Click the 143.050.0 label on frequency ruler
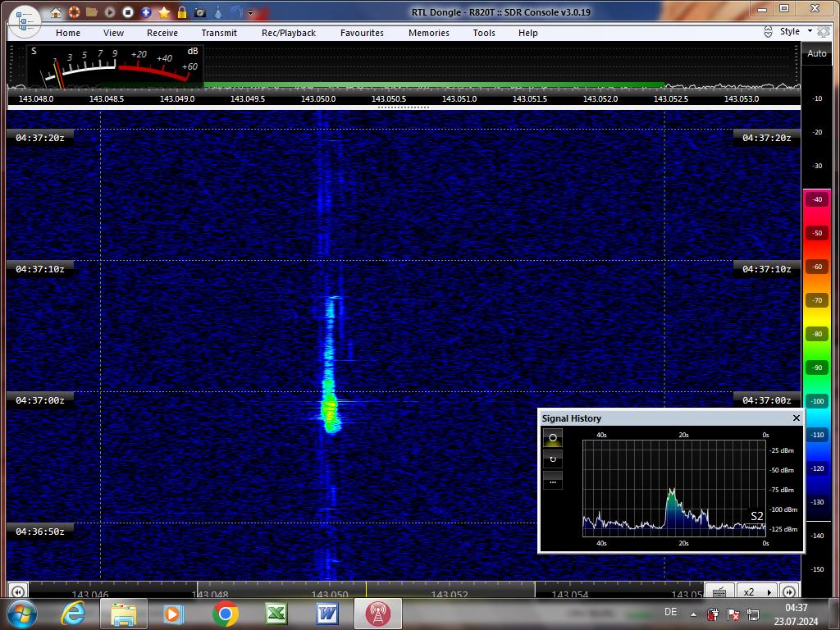The image size is (840, 630). (x=318, y=98)
